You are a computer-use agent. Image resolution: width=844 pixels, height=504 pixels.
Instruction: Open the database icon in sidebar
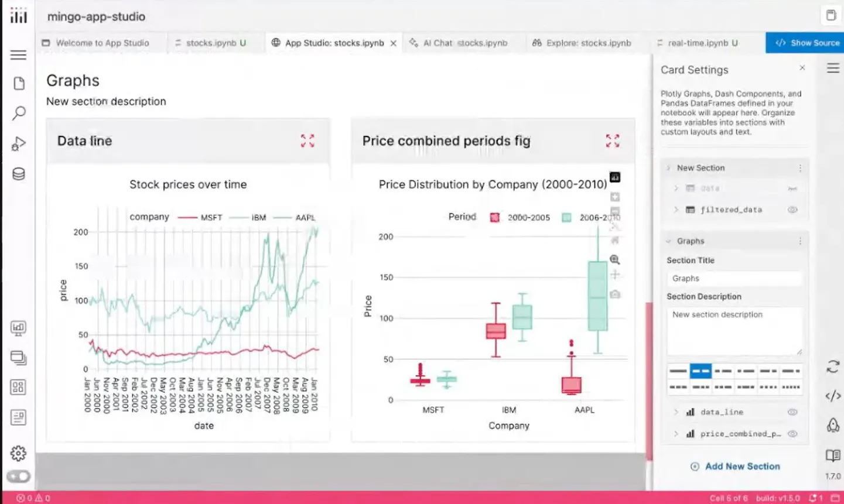click(x=19, y=174)
